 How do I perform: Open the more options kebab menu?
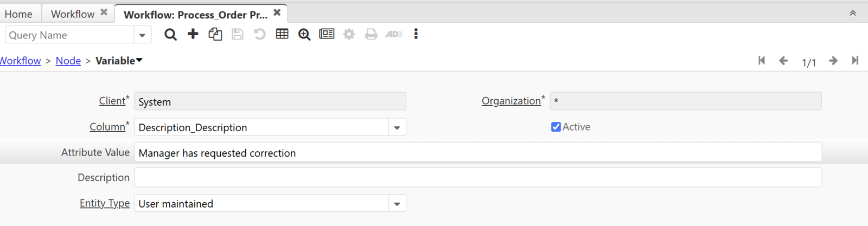[x=416, y=34]
